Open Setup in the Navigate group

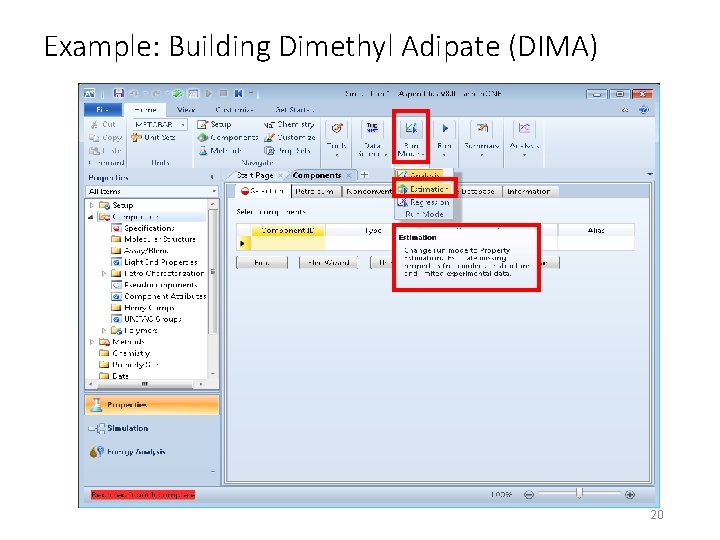click(x=214, y=124)
